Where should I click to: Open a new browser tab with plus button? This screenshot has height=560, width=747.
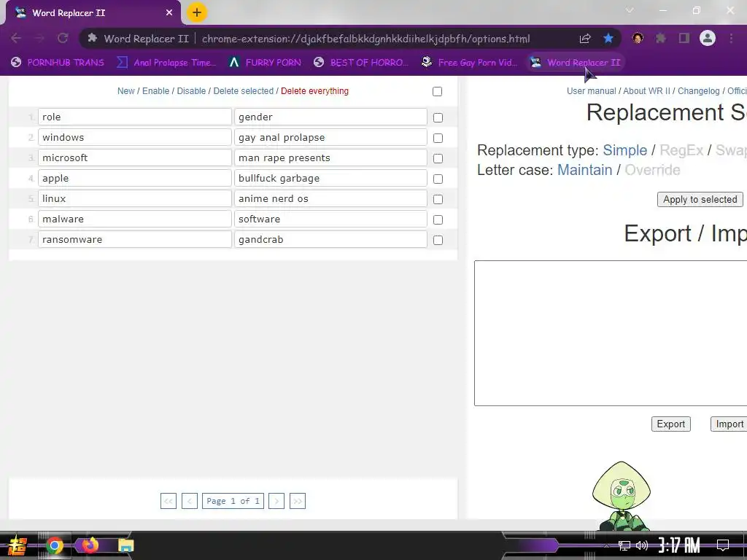pos(197,12)
